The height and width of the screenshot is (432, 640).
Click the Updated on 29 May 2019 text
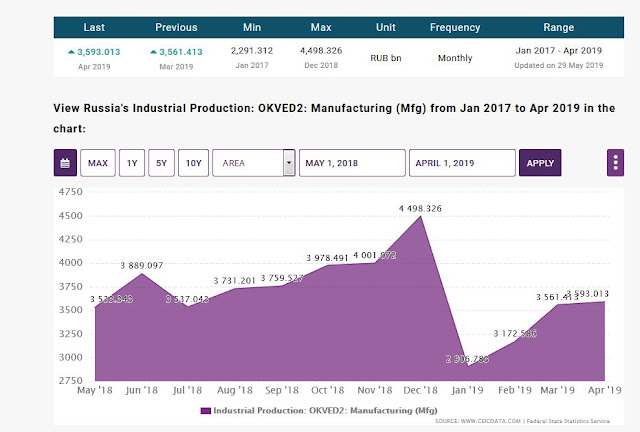[x=559, y=65]
